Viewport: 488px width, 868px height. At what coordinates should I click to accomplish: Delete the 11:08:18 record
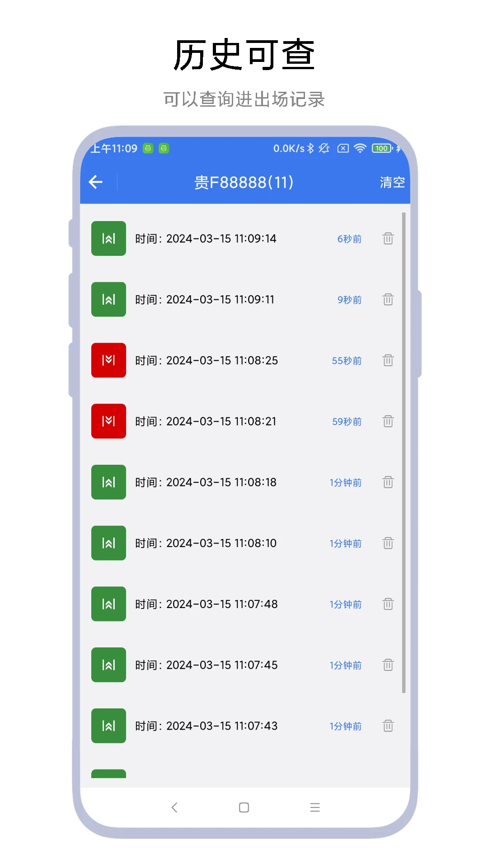click(388, 482)
